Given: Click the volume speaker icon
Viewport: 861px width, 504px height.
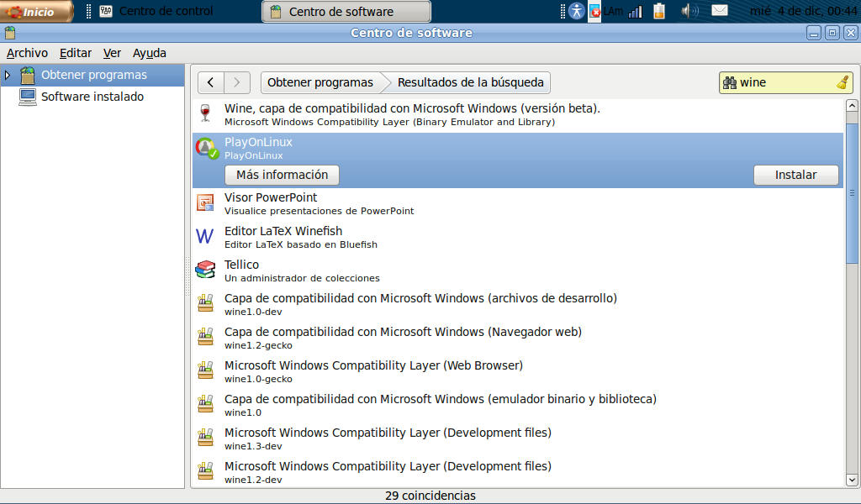Looking at the screenshot, I should 689,11.
